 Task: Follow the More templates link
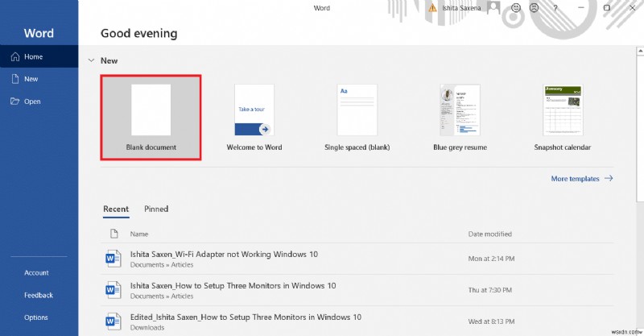click(582, 179)
